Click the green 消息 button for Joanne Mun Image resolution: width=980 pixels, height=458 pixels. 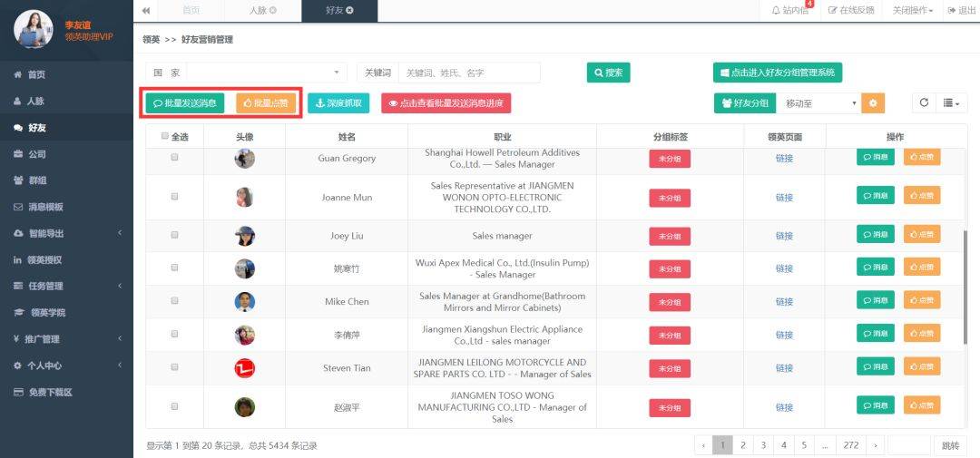(875, 196)
